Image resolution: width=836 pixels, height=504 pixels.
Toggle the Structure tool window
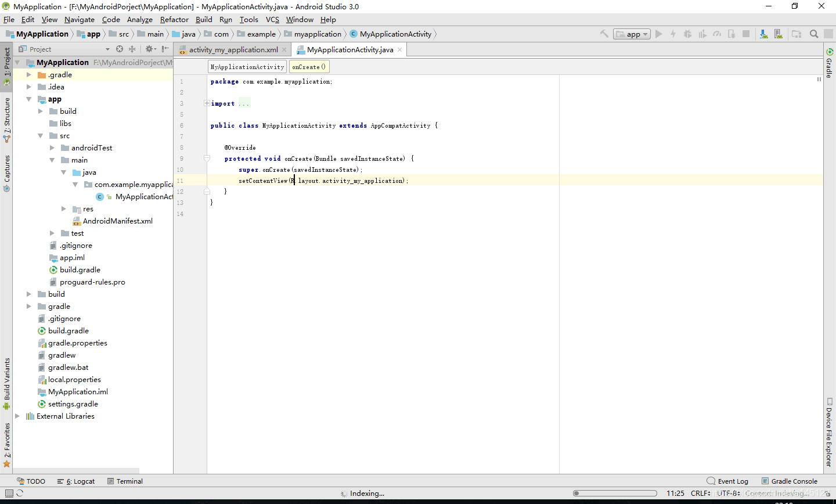coord(6,120)
